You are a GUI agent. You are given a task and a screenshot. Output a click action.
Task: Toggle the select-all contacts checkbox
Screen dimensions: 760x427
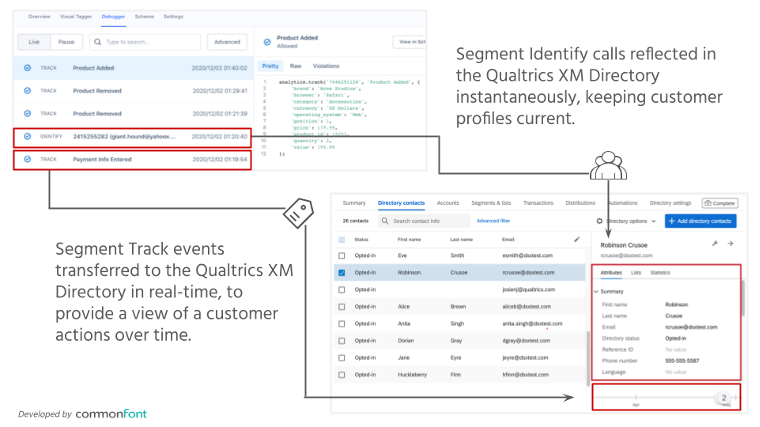click(342, 239)
